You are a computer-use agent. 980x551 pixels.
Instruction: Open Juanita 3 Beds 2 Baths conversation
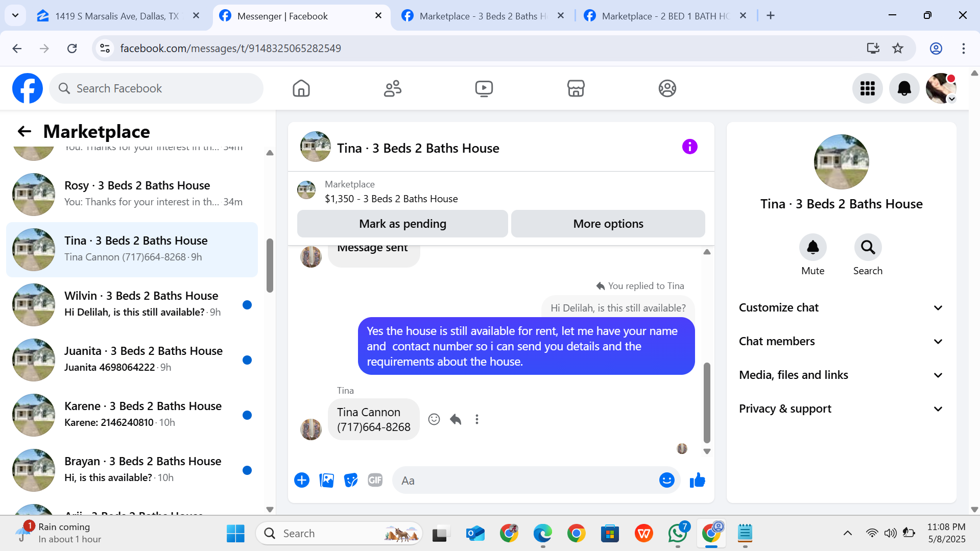[x=132, y=360]
